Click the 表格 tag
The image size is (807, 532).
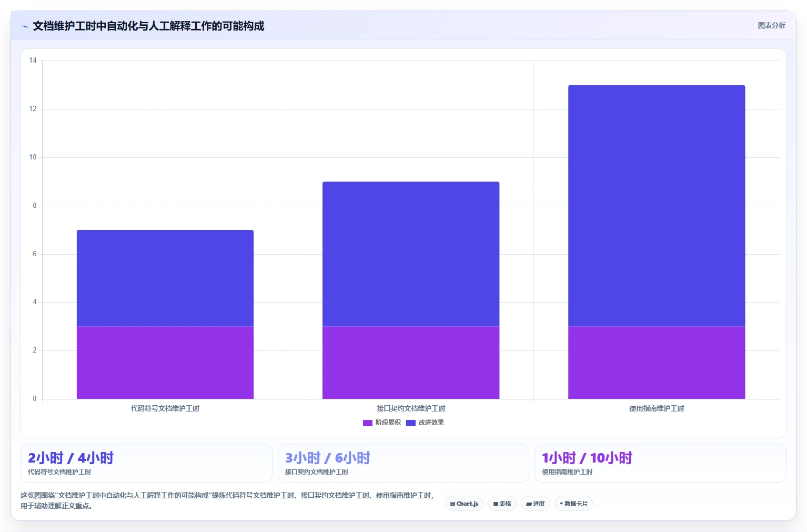point(502,504)
